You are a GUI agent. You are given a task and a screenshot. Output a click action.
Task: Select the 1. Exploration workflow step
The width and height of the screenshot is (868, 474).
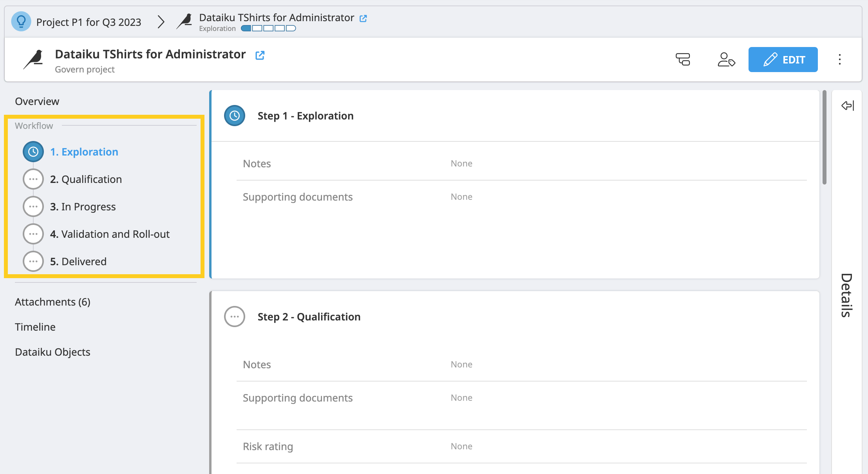pyautogui.click(x=84, y=152)
